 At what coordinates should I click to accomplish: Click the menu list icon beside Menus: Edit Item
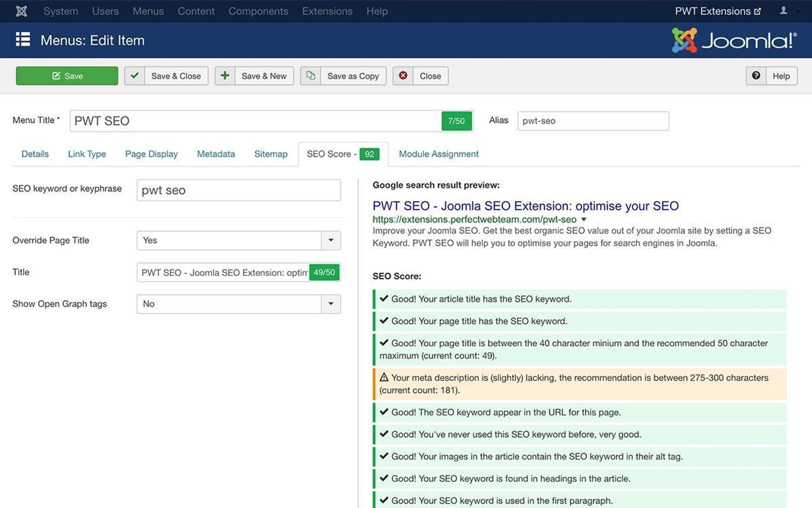pyautogui.click(x=23, y=40)
